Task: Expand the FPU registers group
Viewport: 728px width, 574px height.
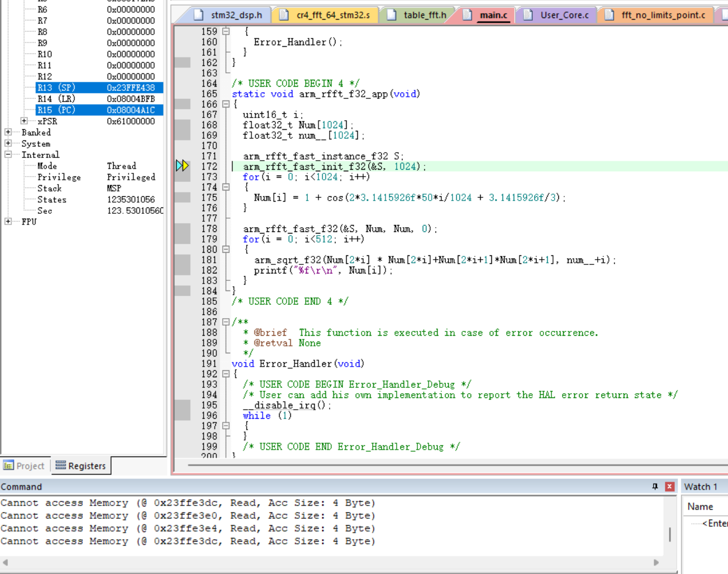Action: tap(8, 221)
